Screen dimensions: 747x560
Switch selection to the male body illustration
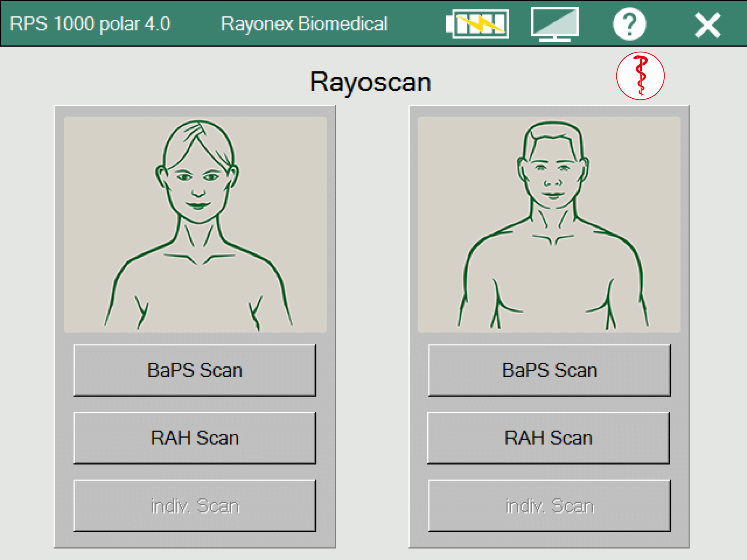[549, 225]
